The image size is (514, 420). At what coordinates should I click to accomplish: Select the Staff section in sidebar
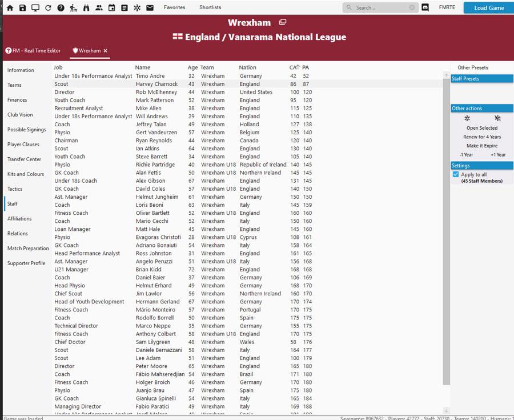[13, 203]
